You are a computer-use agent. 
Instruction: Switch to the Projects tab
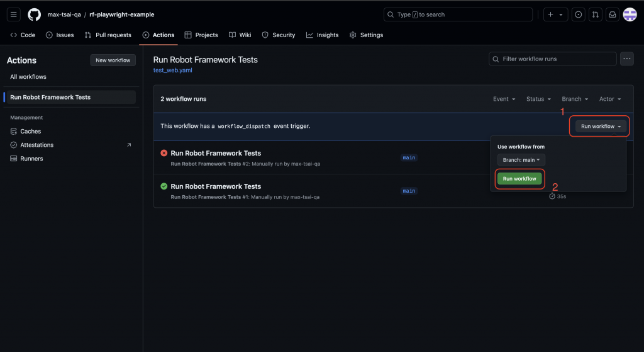pyautogui.click(x=201, y=35)
